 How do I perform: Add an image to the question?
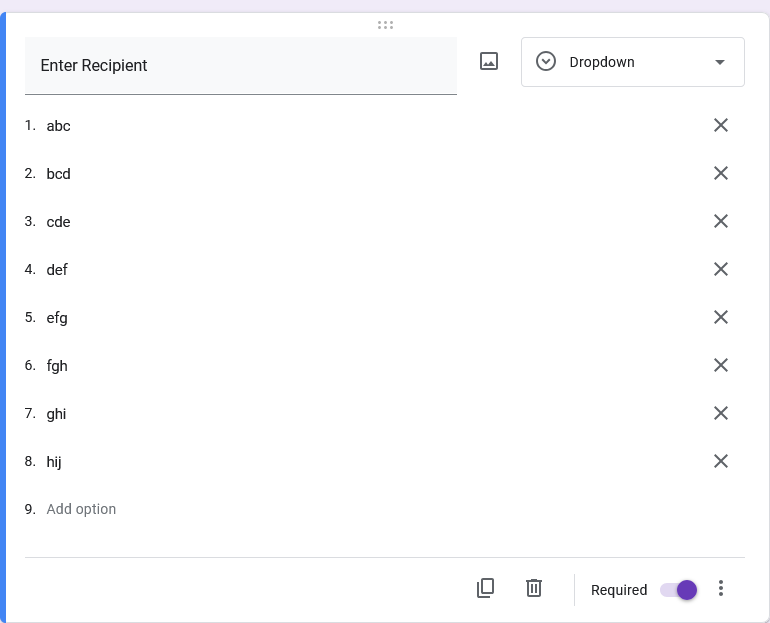pos(489,61)
